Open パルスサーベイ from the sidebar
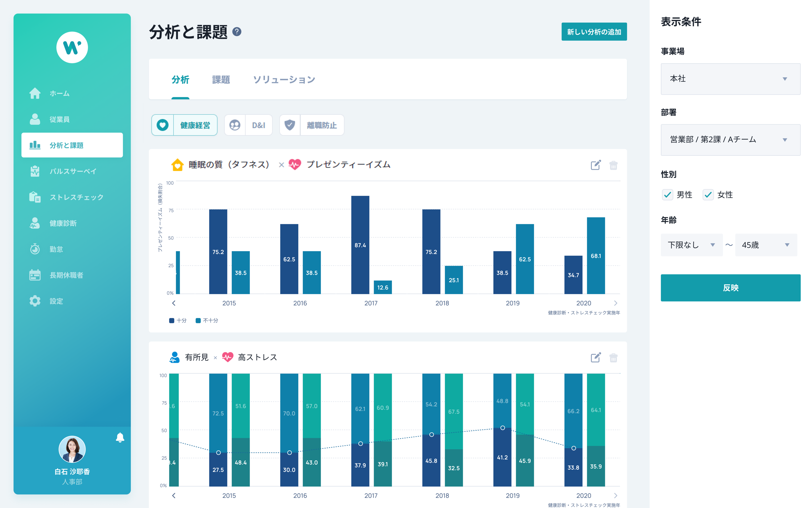812x508 pixels. [72, 171]
